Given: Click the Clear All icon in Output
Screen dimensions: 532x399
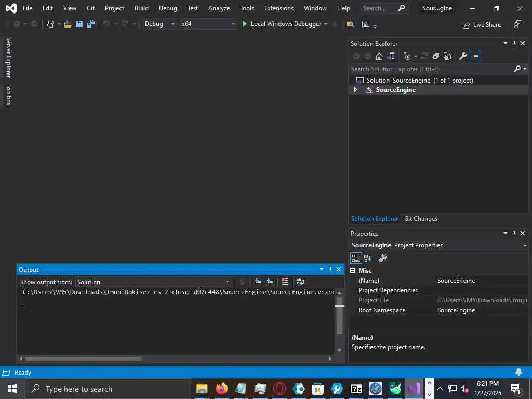Looking at the screenshot, I should [285, 282].
